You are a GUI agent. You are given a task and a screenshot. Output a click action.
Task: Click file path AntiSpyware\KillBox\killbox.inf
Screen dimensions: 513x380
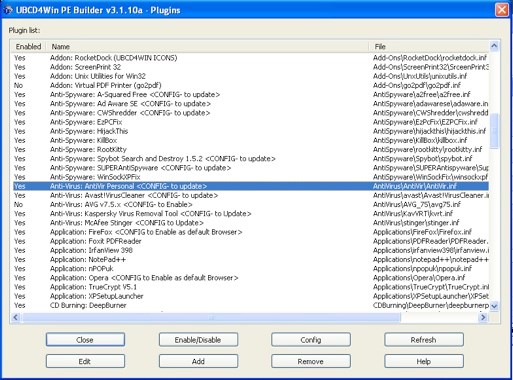(420, 140)
